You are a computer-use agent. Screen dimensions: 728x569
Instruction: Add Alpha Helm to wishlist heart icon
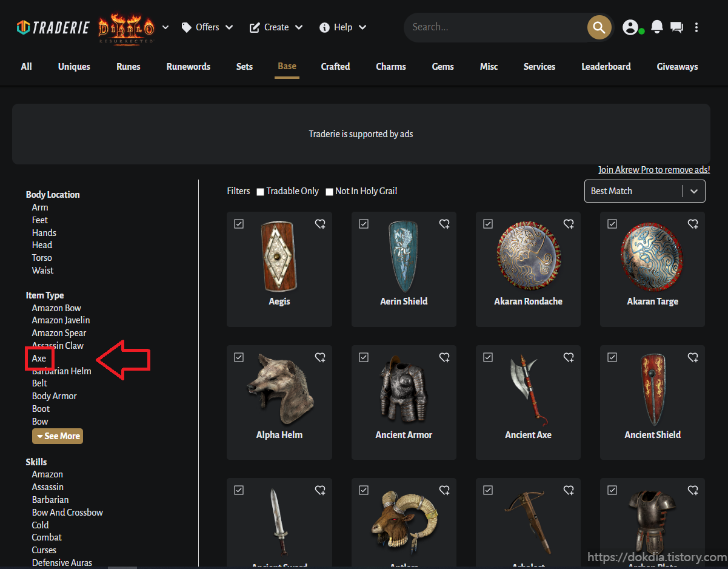pos(320,358)
